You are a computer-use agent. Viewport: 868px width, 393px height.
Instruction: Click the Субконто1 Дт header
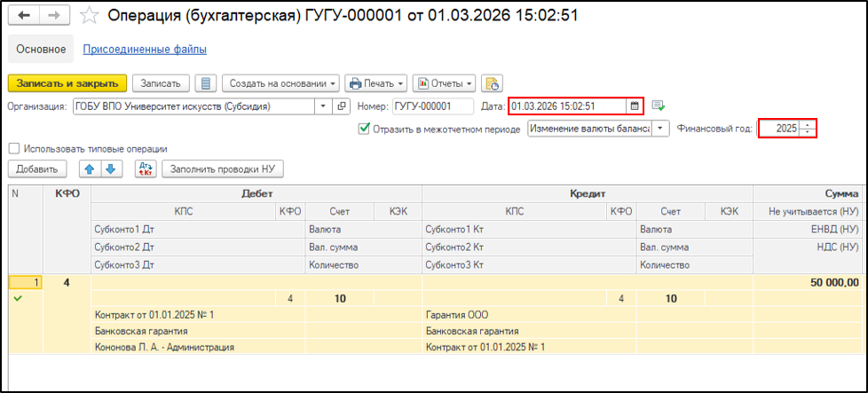click(198, 229)
